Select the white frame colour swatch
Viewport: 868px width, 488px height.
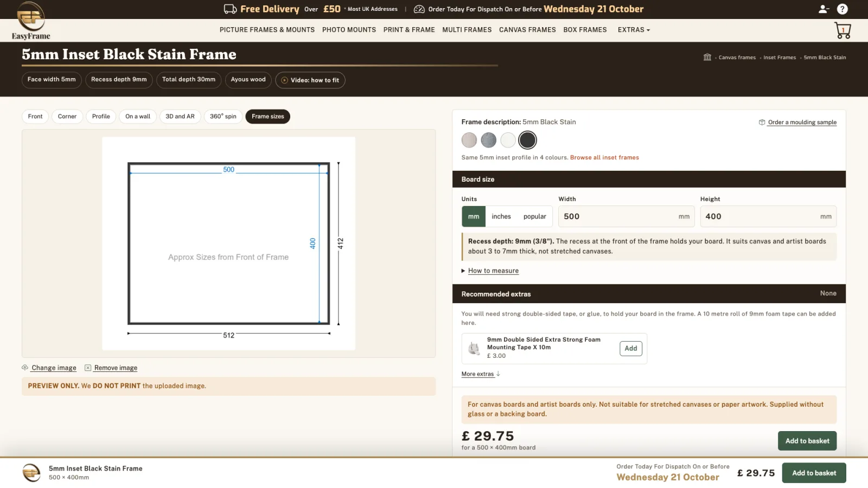(508, 140)
